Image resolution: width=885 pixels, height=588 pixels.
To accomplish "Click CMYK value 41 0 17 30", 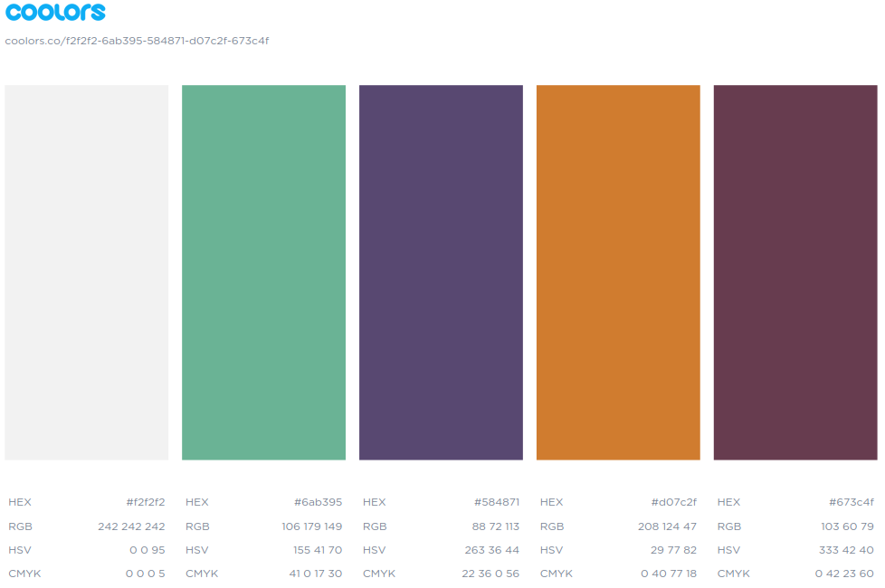I will [316, 574].
